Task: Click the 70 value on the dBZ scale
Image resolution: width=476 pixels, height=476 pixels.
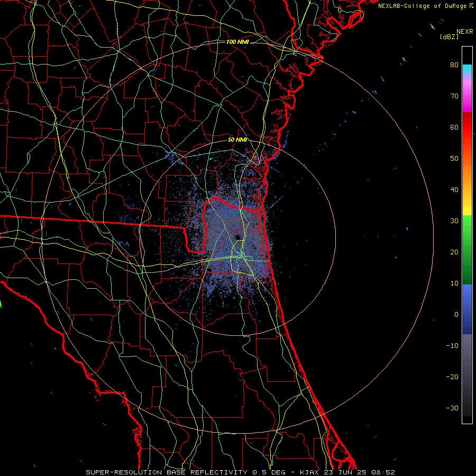Action: pyautogui.click(x=454, y=96)
